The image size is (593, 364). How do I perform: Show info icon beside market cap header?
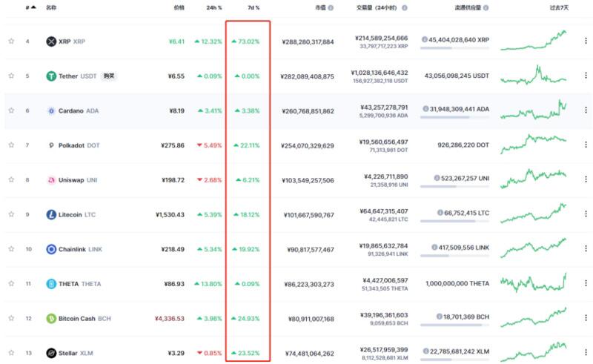point(331,7)
